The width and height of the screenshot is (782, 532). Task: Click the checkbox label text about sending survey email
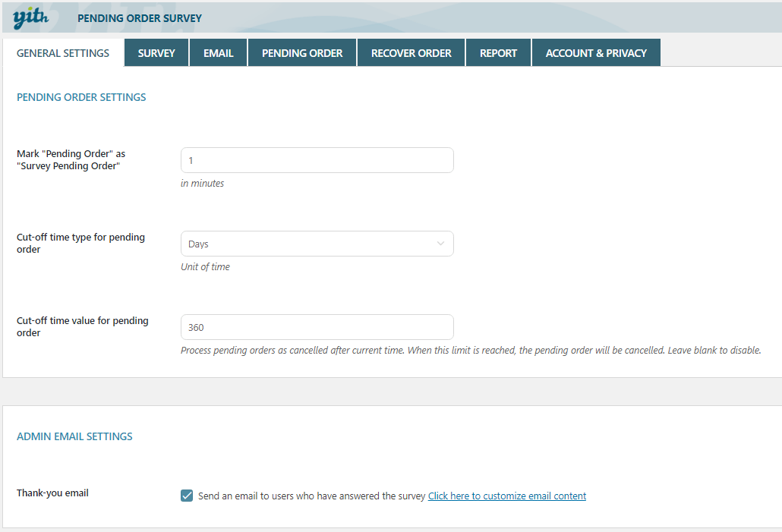tap(311, 496)
